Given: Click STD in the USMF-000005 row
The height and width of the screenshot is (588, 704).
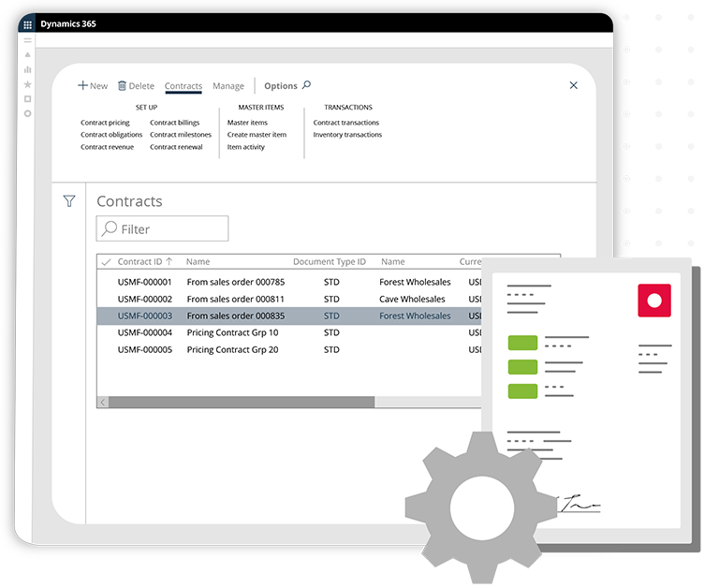Looking at the screenshot, I should tap(331, 350).
